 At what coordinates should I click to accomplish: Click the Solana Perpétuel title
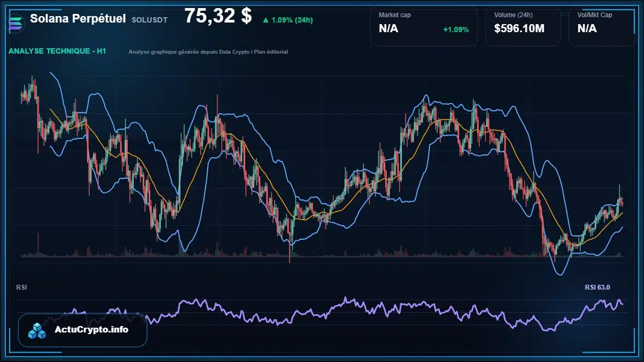pyautogui.click(x=78, y=19)
